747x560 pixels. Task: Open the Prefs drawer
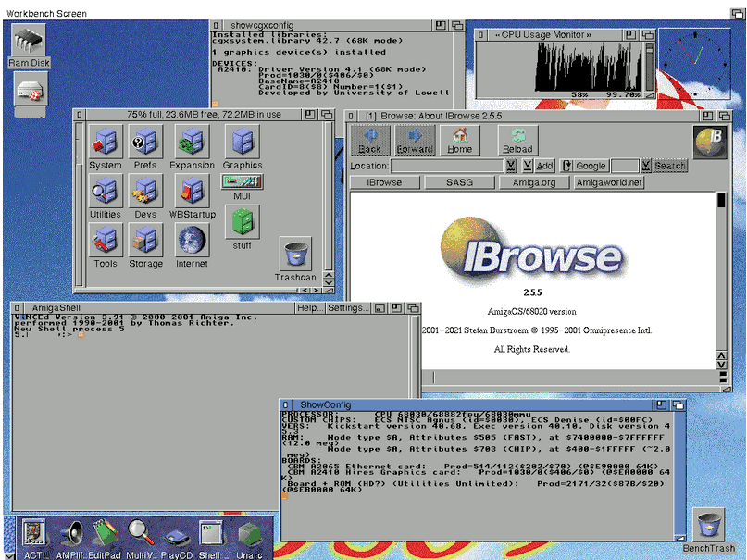tap(145, 143)
